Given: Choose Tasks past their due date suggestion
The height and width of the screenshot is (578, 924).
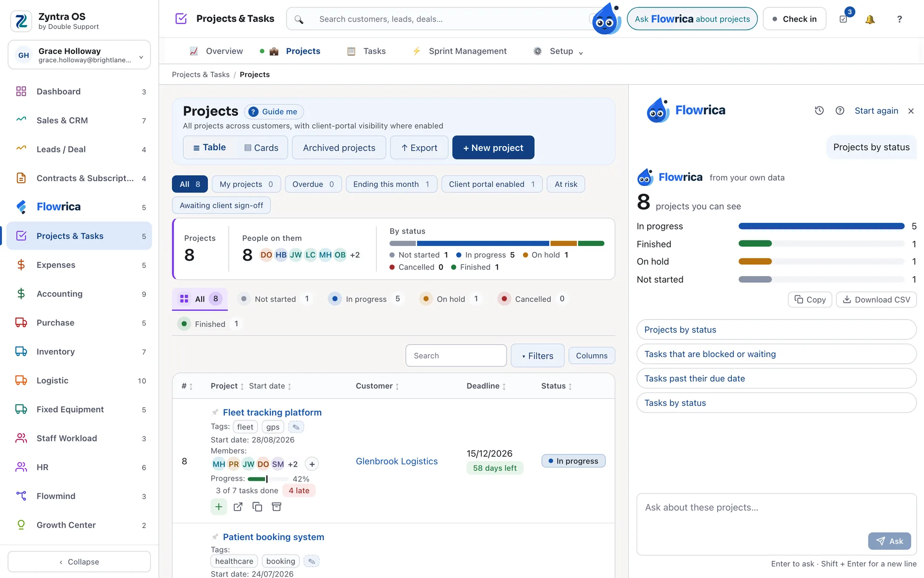Looking at the screenshot, I should (777, 379).
